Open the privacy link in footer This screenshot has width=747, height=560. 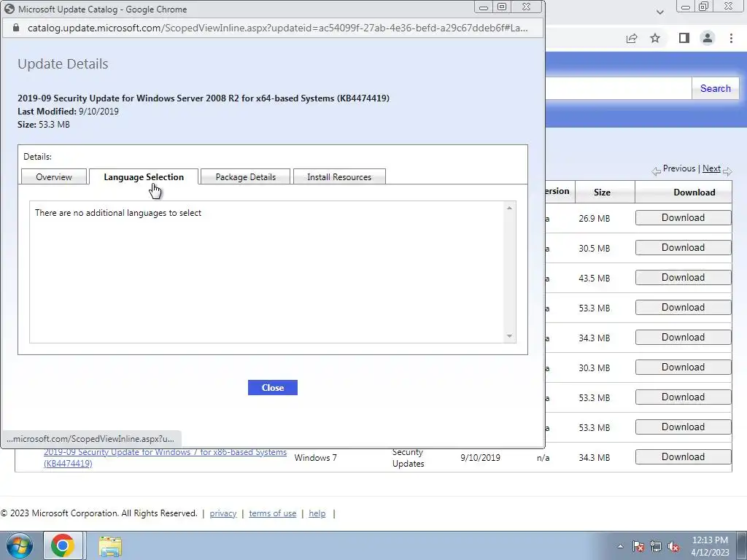[223, 513]
